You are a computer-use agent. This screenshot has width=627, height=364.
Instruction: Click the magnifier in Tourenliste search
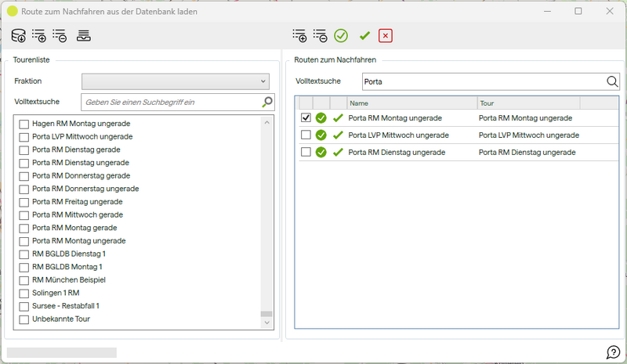point(267,102)
